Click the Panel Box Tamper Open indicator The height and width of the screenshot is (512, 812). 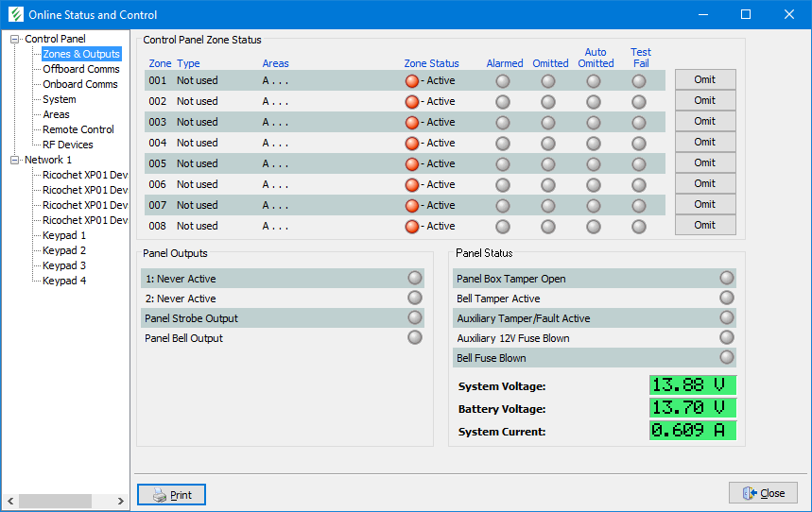click(x=726, y=279)
